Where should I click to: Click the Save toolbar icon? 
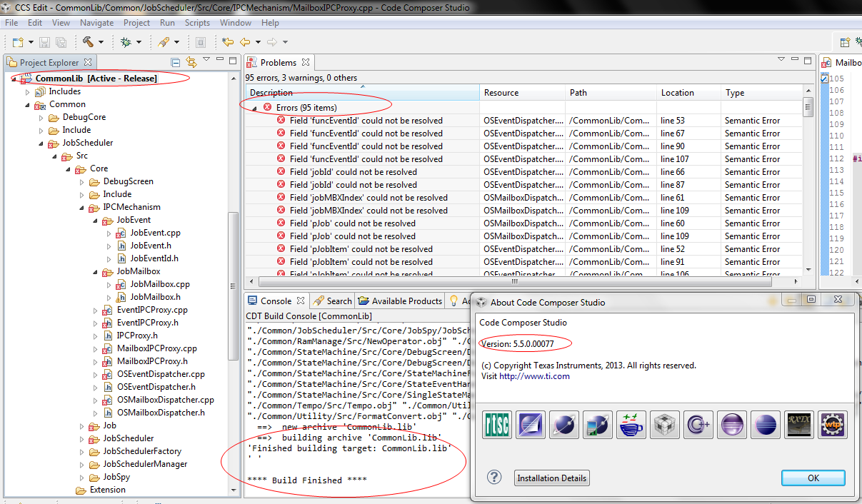point(44,42)
